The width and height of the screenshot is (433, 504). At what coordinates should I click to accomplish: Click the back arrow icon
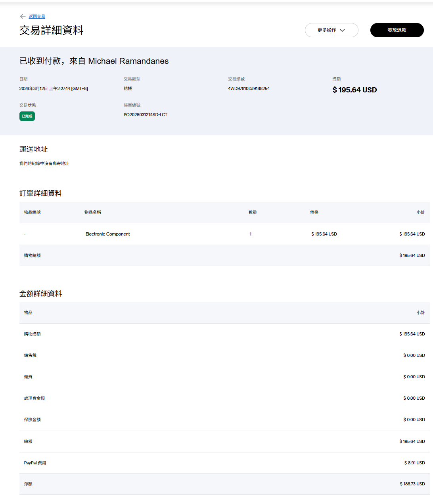(23, 16)
